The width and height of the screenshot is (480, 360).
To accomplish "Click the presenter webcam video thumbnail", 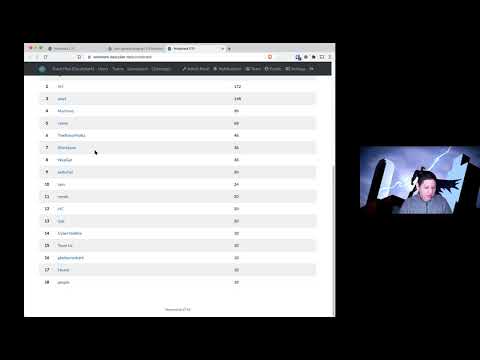I will click(x=420, y=180).
